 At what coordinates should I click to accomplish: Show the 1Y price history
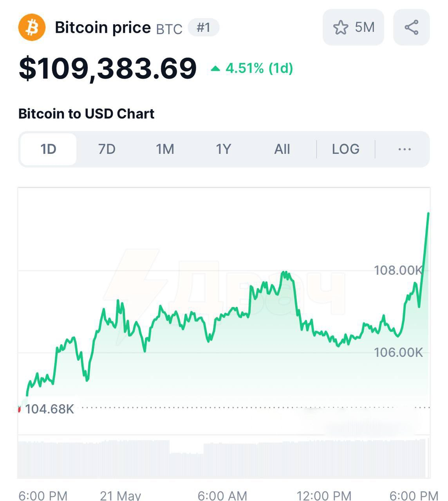coord(224,149)
